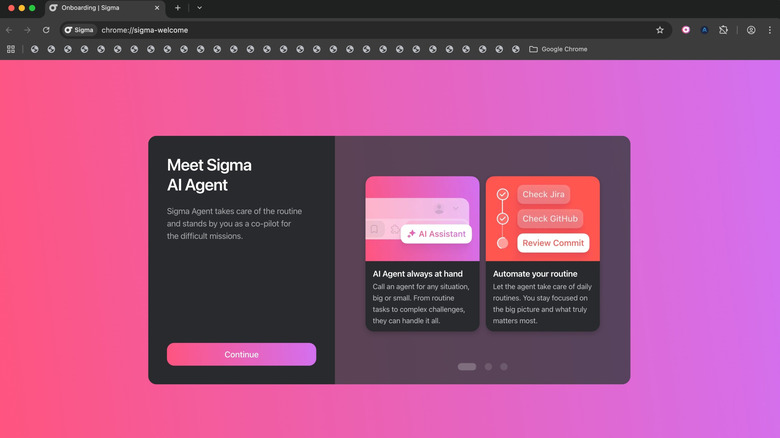Open the apps grid in bookmarks bar

pyautogui.click(x=11, y=49)
